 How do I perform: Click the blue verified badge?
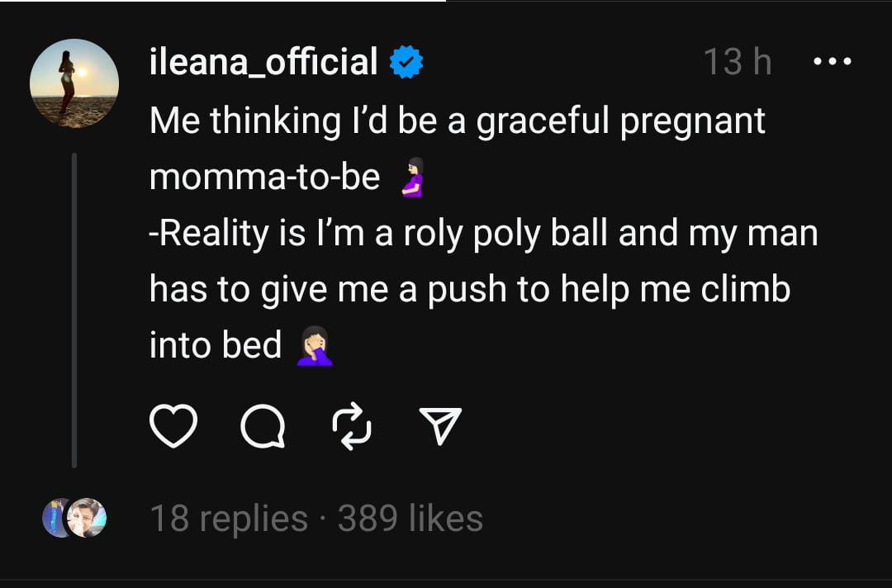click(x=406, y=63)
